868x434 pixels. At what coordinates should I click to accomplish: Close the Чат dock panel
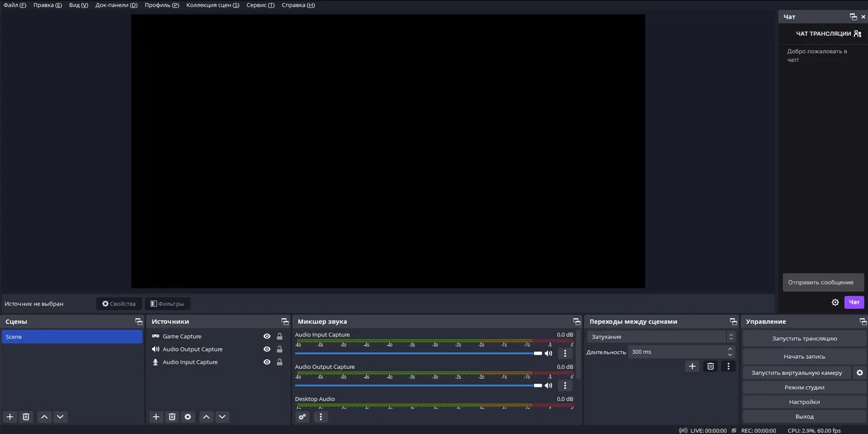click(863, 17)
